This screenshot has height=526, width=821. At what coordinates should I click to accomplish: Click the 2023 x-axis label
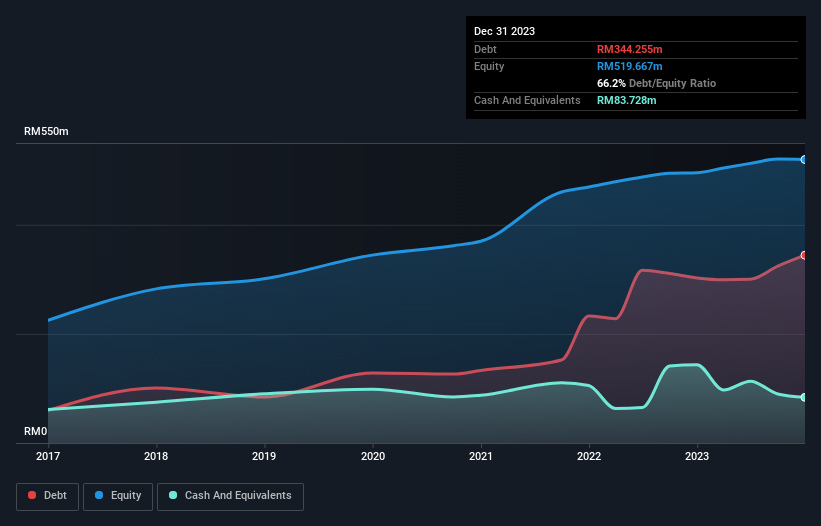[697, 456]
